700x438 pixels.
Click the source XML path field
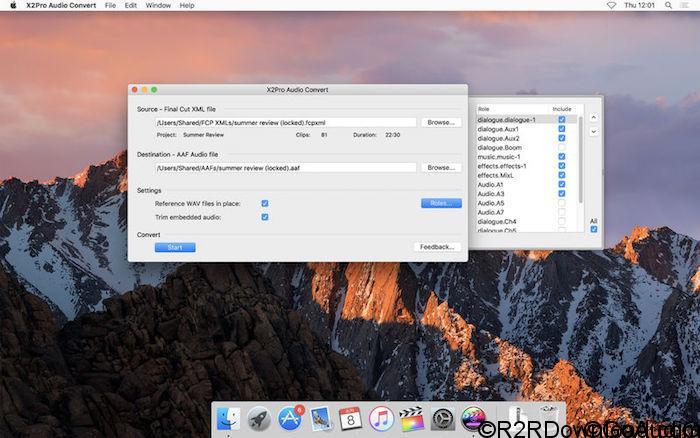286,122
